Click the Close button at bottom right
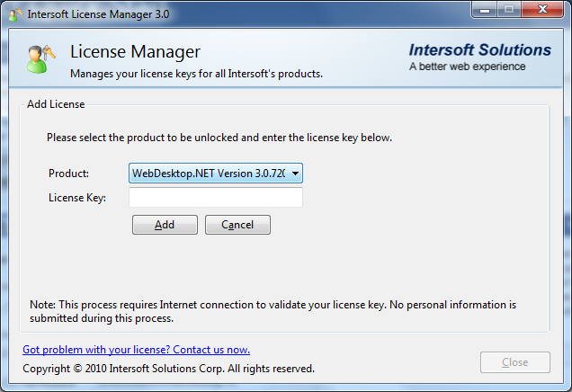This screenshot has width=572, height=392. click(x=514, y=362)
